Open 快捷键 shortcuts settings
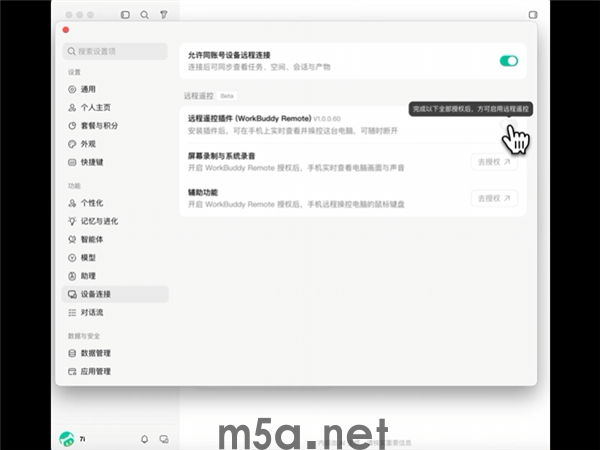 pyautogui.click(x=115, y=162)
